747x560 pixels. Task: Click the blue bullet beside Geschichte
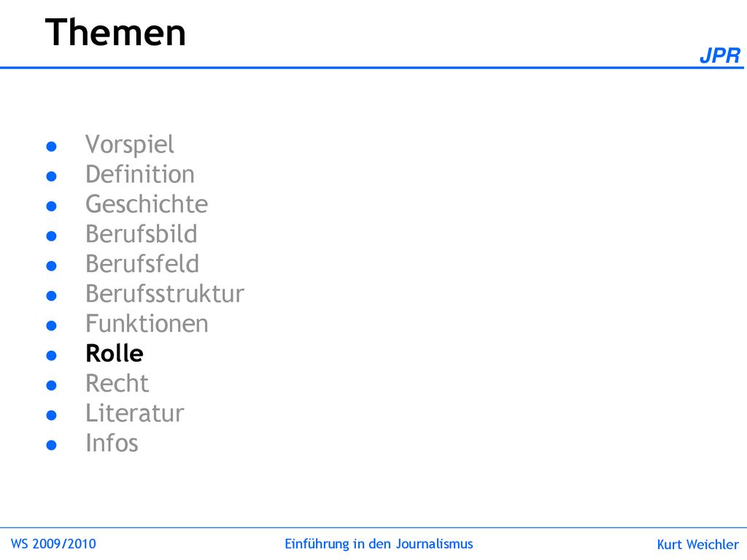click(52, 206)
